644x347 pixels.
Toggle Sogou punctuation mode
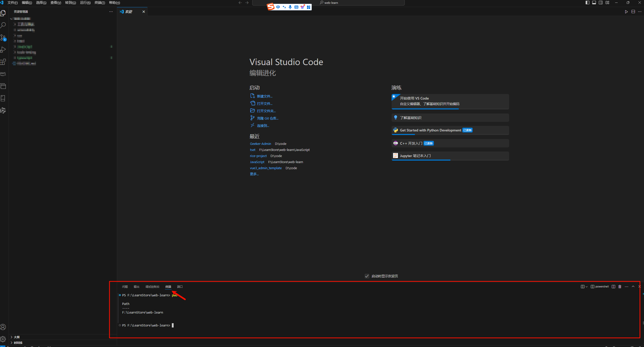coord(284,7)
